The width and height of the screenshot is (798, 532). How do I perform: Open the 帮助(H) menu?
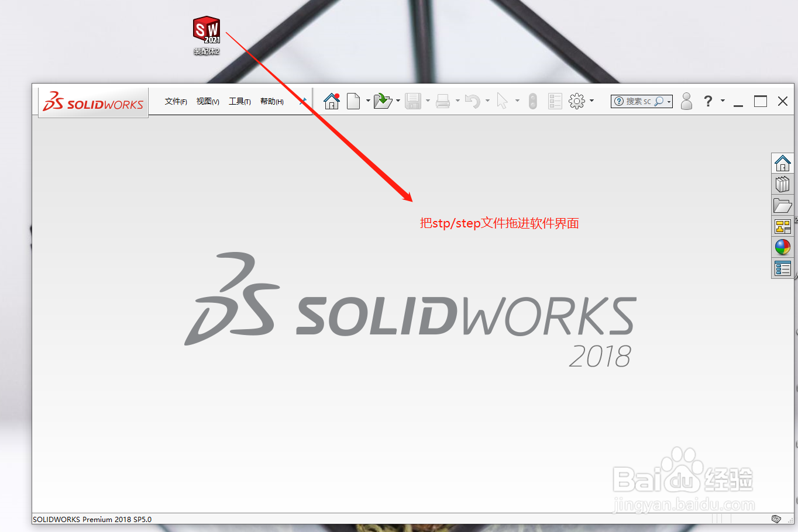(x=271, y=102)
